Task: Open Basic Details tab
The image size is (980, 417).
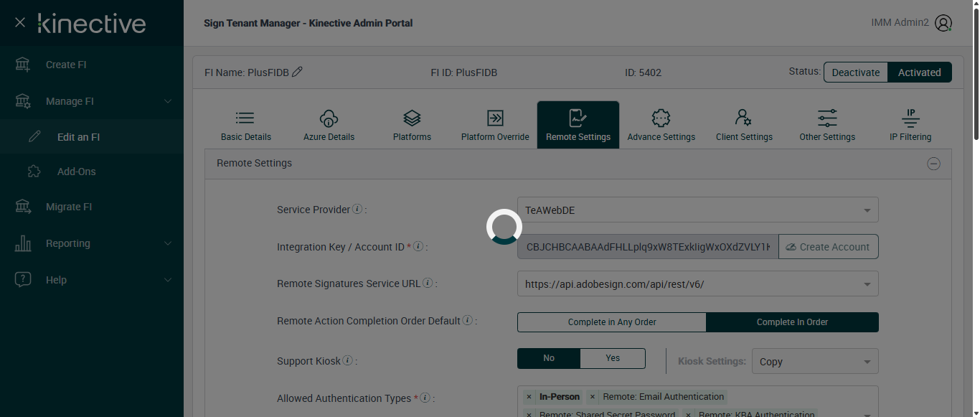Action: [245, 125]
